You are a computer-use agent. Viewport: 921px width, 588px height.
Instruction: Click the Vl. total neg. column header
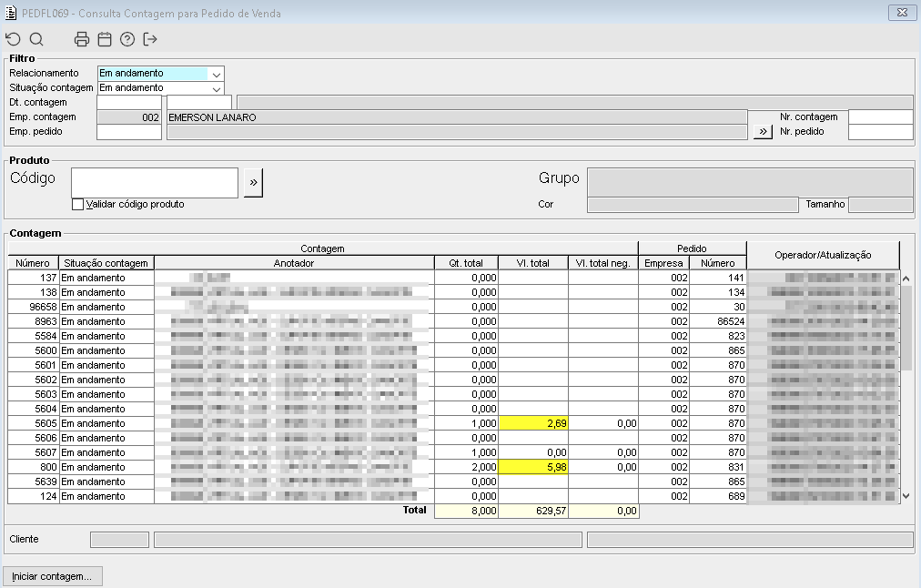click(602, 263)
